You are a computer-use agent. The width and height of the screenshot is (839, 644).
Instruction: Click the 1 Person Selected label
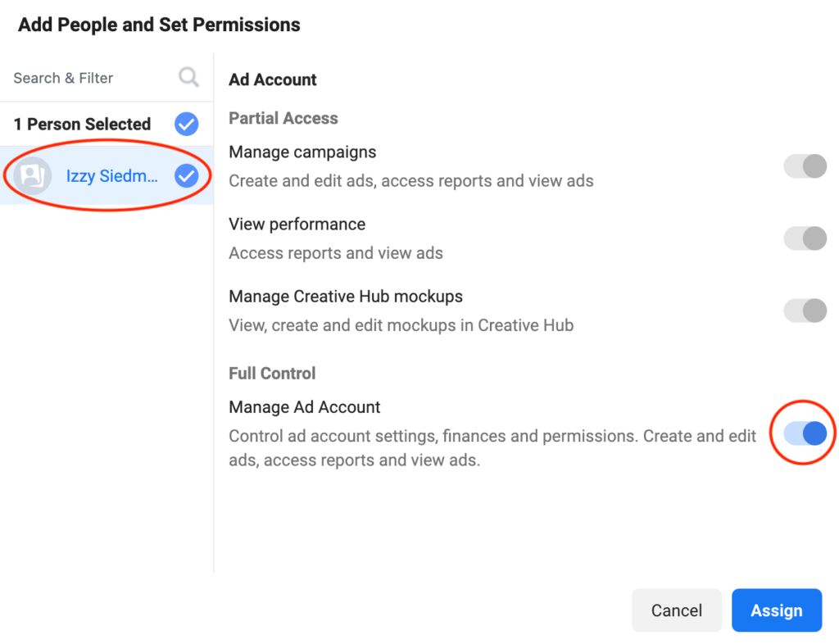82,124
